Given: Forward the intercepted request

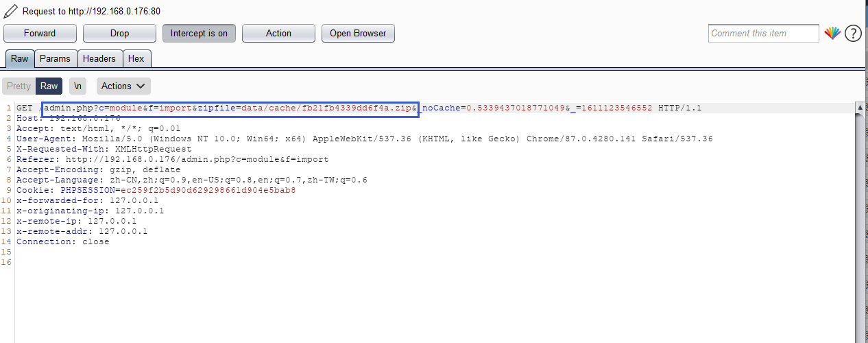Looking at the screenshot, I should click(x=40, y=33).
